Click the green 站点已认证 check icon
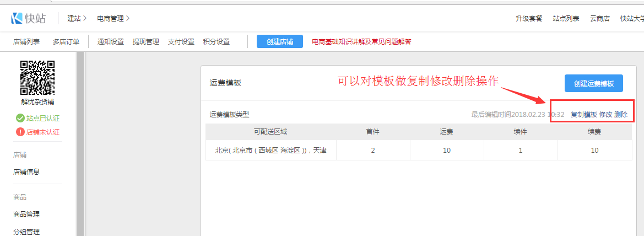Image resolution: width=644 pixels, height=236 pixels. [20, 118]
